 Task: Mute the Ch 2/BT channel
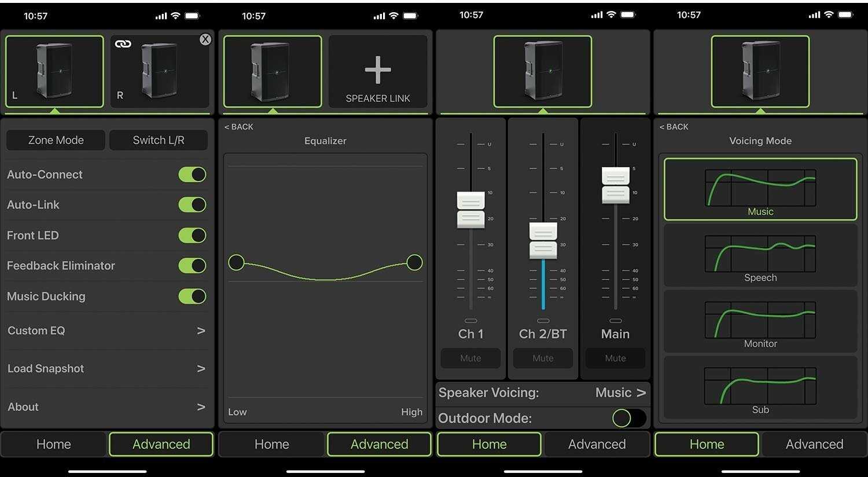[x=543, y=358]
